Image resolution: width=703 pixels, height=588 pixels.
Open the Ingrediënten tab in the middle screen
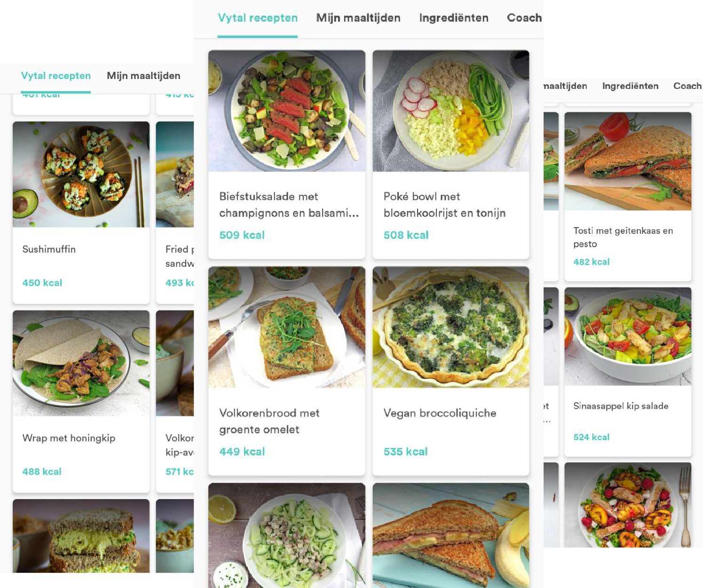454,18
